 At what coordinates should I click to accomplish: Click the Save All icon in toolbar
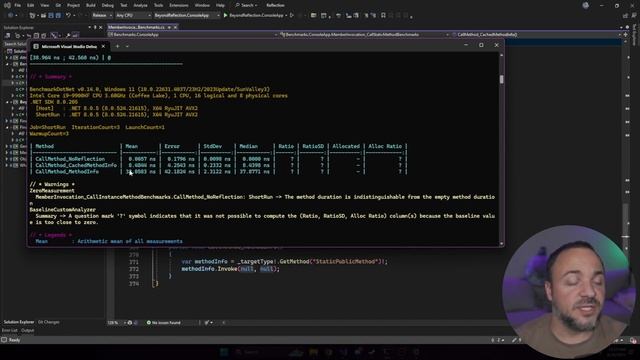pyautogui.click(x=58, y=15)
